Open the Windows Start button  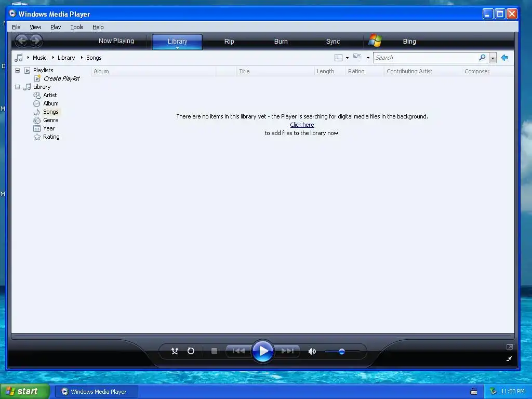25,392
